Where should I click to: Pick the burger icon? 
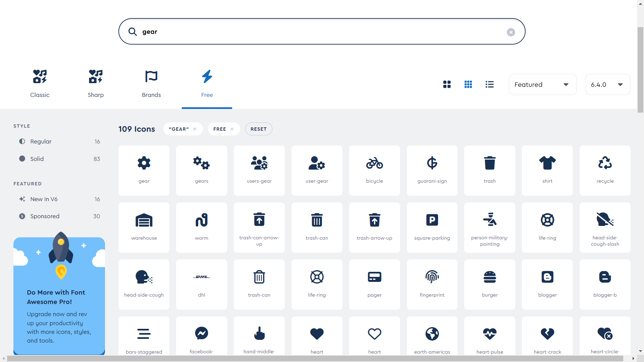(x=490, y=284)
